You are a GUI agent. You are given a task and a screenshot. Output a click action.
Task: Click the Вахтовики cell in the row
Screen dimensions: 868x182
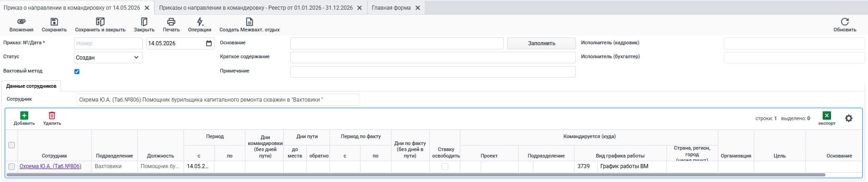click(x=115, y=166)
